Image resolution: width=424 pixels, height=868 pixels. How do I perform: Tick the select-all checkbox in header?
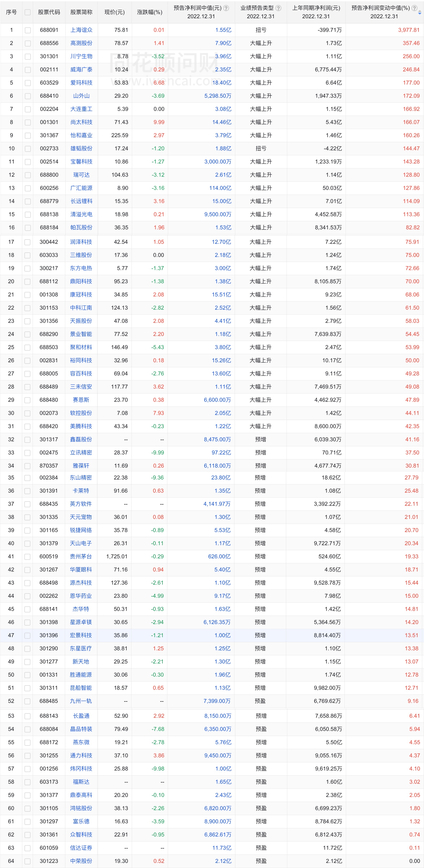click(28, 12)
